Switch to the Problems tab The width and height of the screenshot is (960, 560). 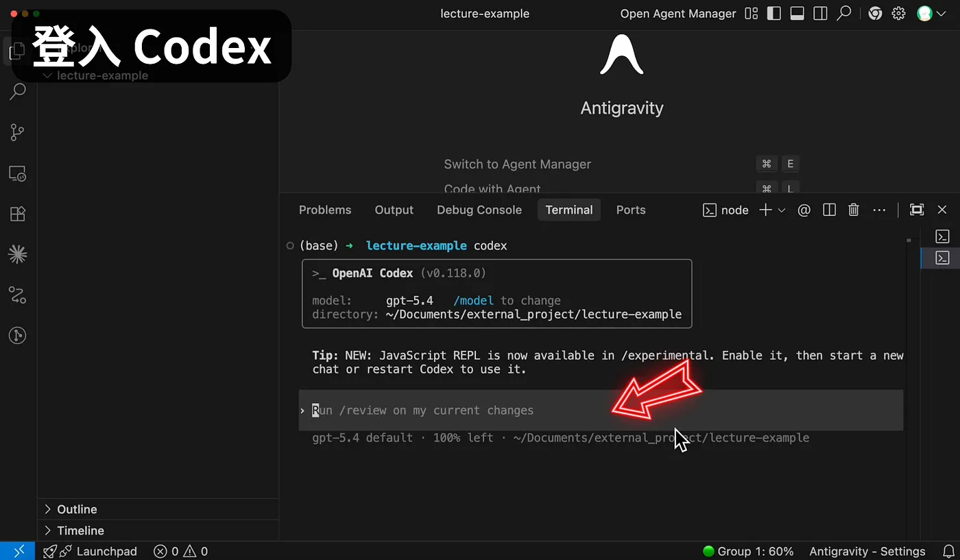point(325,210)
